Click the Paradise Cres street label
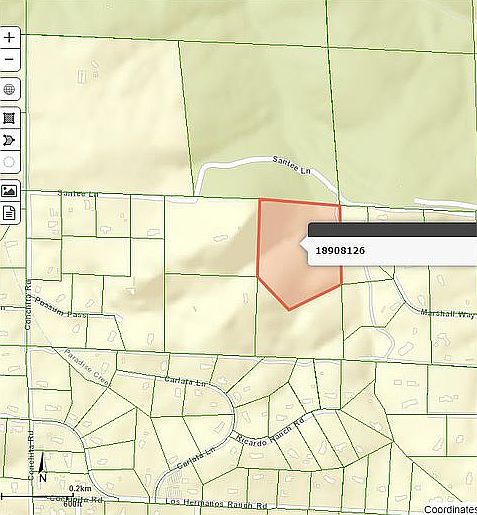 [x=86, y=367]
